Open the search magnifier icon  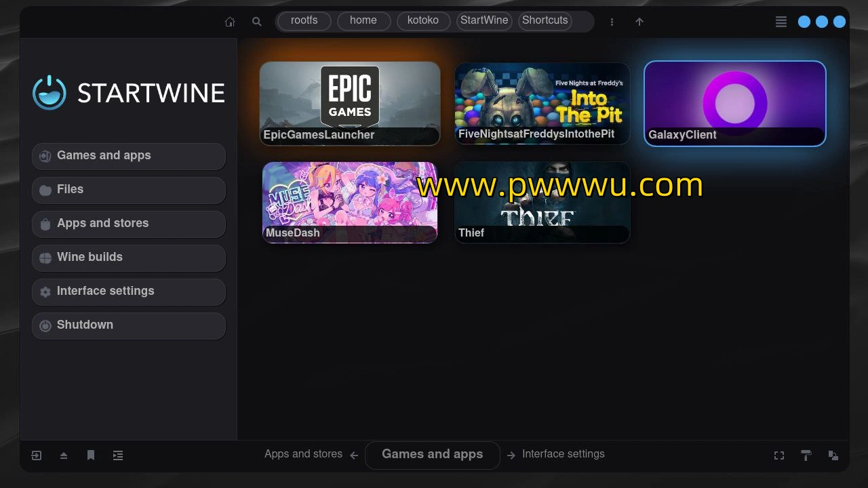tap(256, 22)
